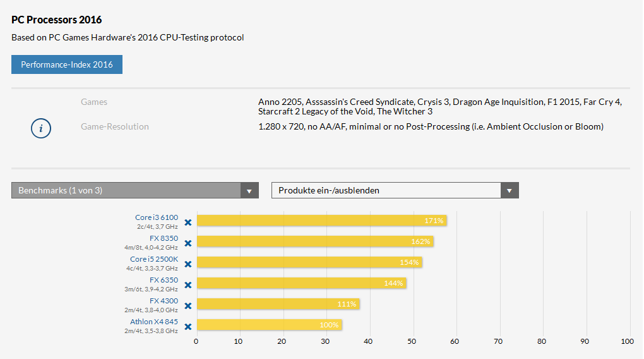Click the '2m/4t, 3,5-3,8 GHz' spec text
The width and height of the screenshot is (644, 359).
coord(151,331)
